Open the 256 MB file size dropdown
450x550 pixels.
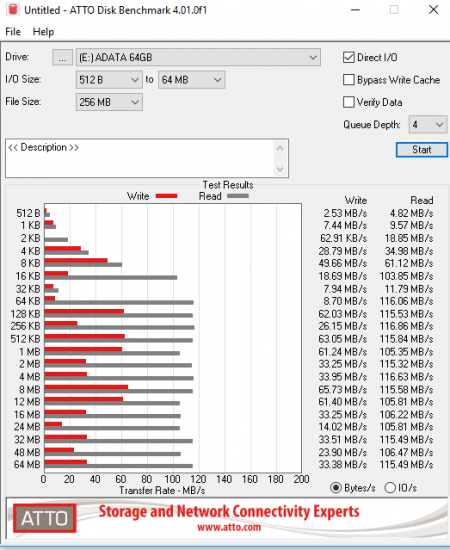pyautogui.click(x=109, y=102)
